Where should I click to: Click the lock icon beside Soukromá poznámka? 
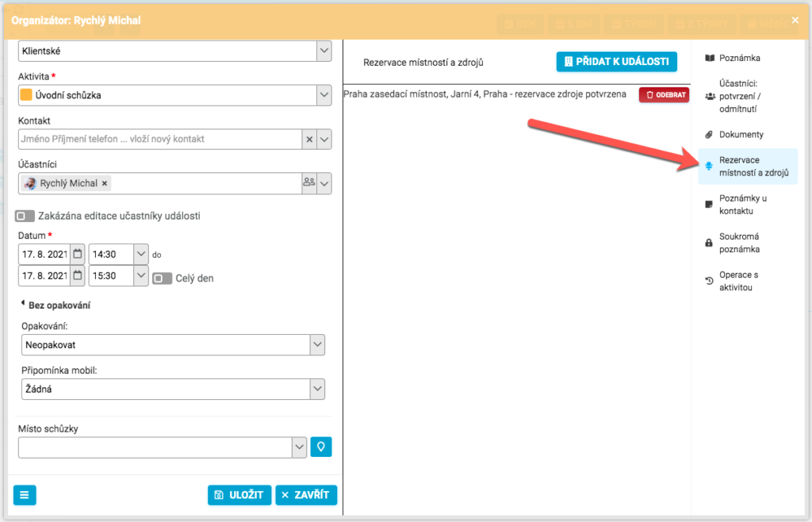pos(709,243)
